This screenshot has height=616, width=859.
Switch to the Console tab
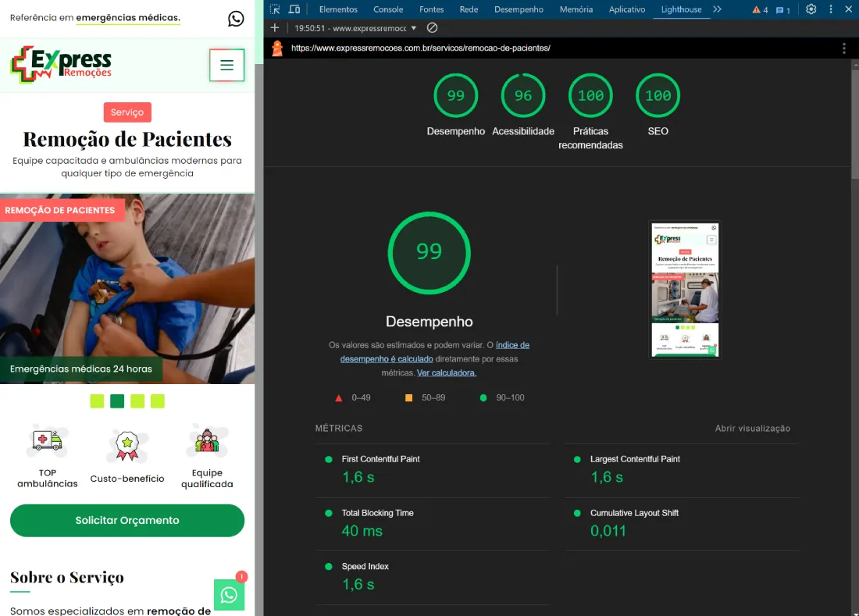tap(388, 9)
